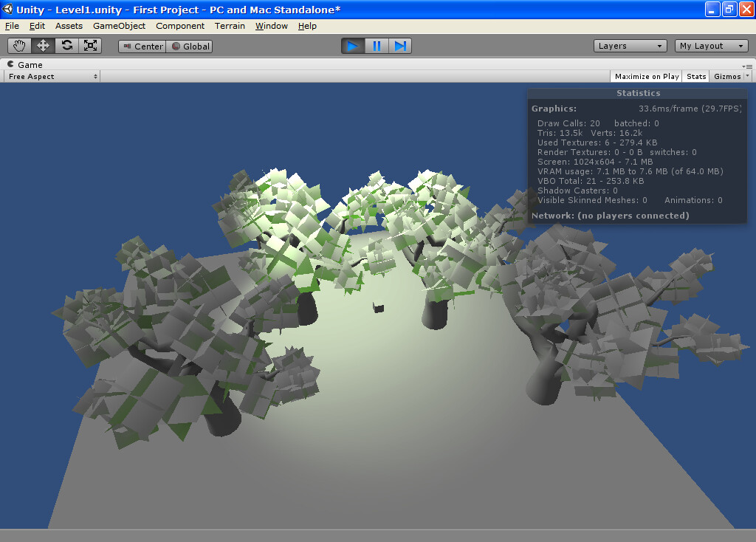The height and width of the screenshot is (542, 756).
Task: Select the Rotate tool
Action: 66,45
